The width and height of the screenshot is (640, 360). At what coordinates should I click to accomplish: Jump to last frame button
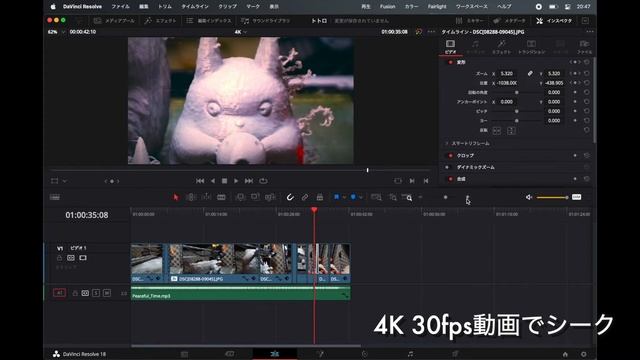tap(249, 181)
